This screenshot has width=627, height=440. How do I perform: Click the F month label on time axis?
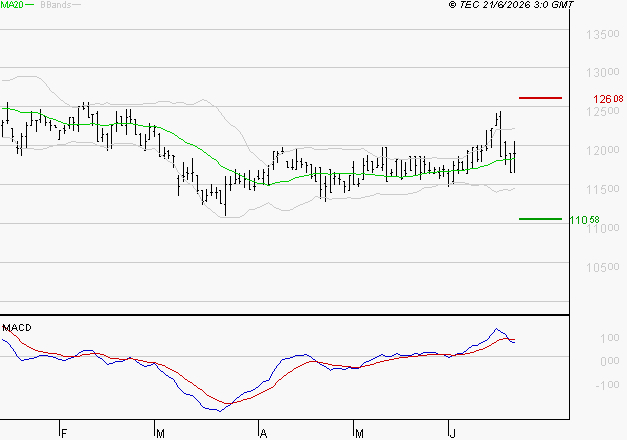point(64,434)
